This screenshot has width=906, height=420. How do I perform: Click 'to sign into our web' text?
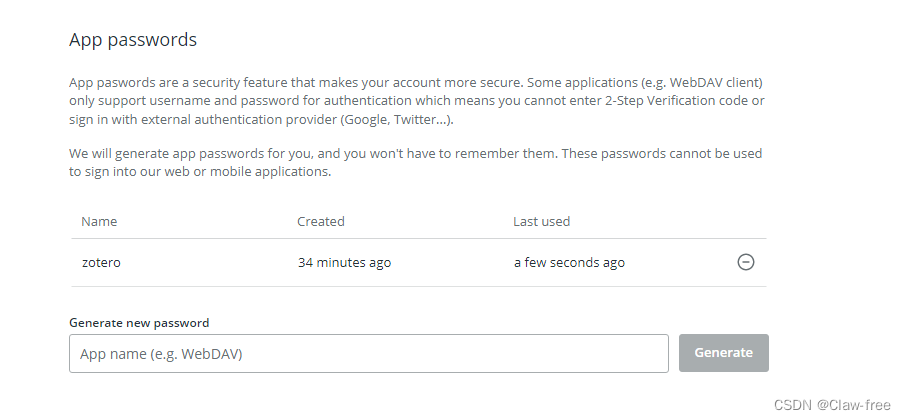pyautogui.click(x=129, y=172)
